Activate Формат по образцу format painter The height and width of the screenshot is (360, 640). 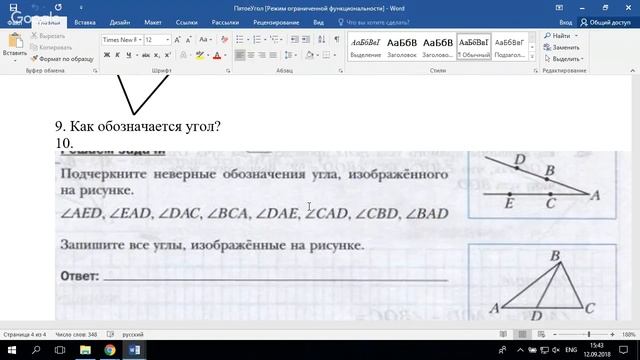[x=62, y=59]
